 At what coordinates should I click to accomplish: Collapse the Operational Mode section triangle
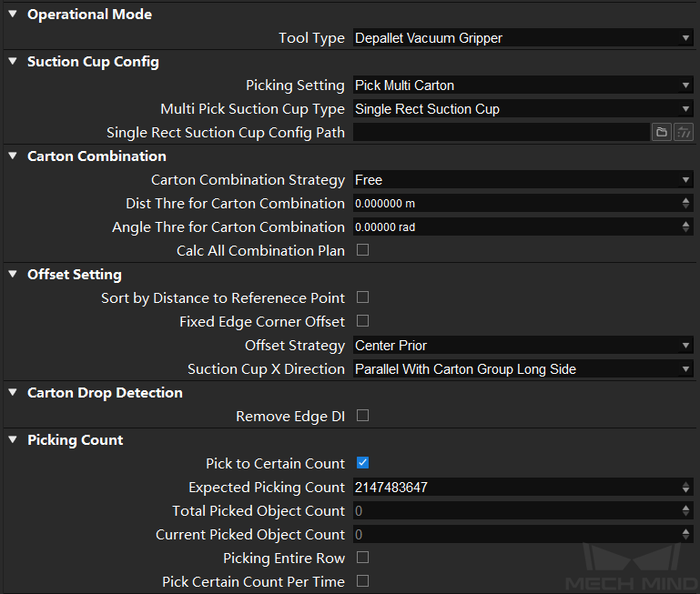13,14
